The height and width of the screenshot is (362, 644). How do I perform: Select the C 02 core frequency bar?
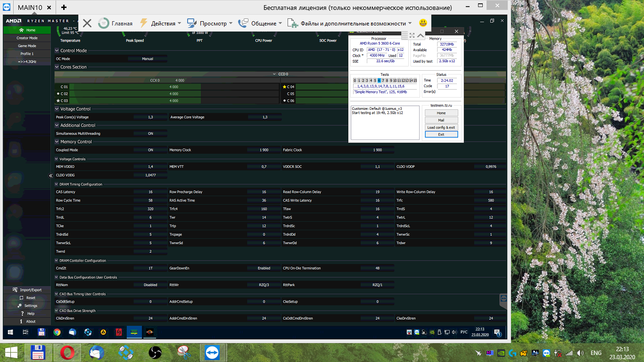(173, 94)
